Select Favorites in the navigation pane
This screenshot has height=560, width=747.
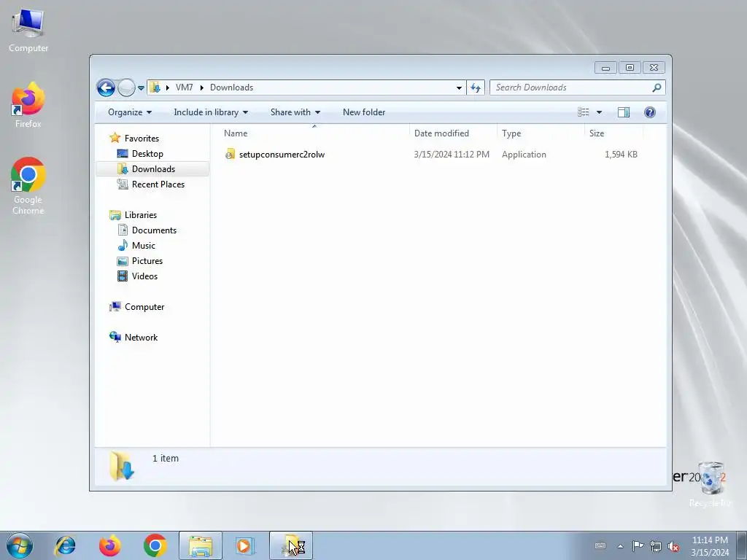[x=142, y=138]
